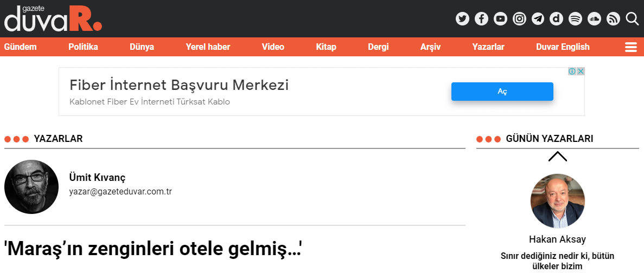Viewport: 644px width, 273px height.
Task: Open the Facebook page icon
Action: 481,19
